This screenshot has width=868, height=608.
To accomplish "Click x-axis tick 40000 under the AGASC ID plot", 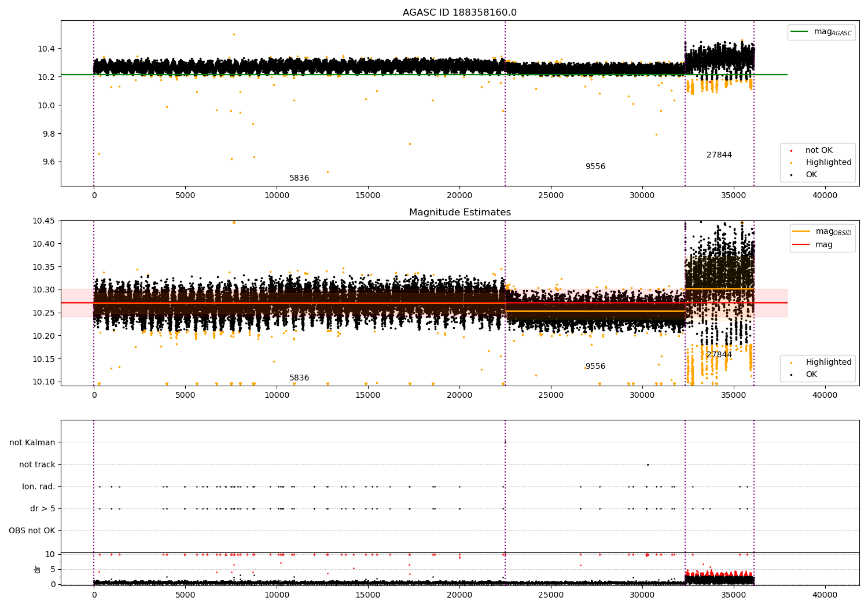I will (x=825, y=196).
